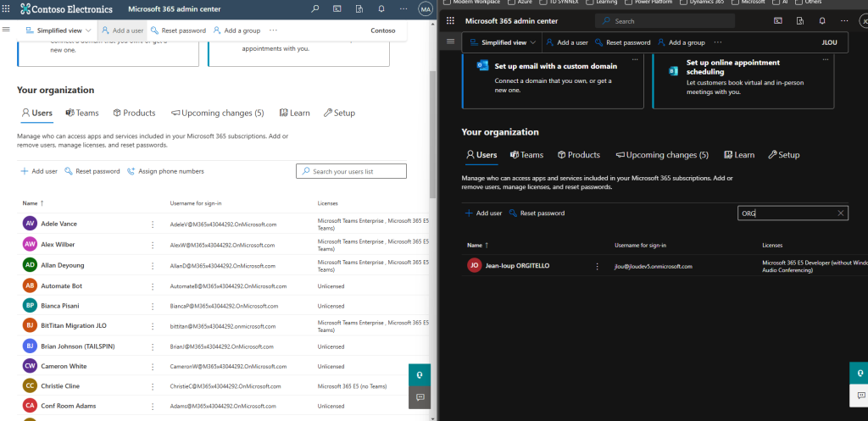Switch to Products tab in dark window

pos(578,155)
